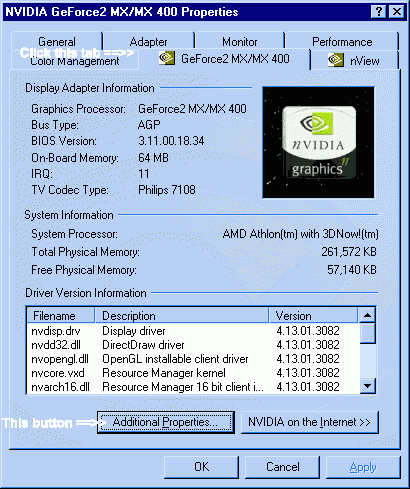The height and width of the screenshot is (489, 410).
Task: Select the Color Management tab
Action: 75,61
